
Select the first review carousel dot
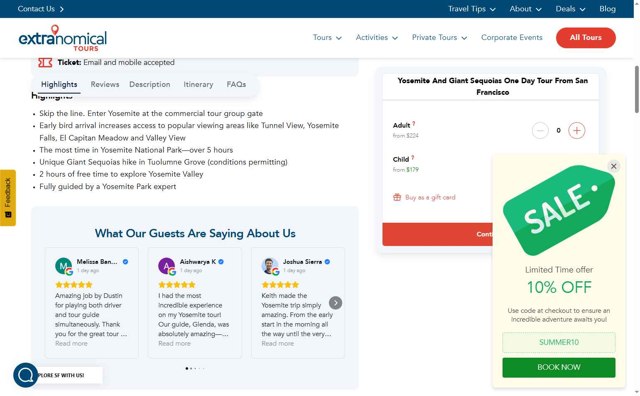click(x=187, y=368)
